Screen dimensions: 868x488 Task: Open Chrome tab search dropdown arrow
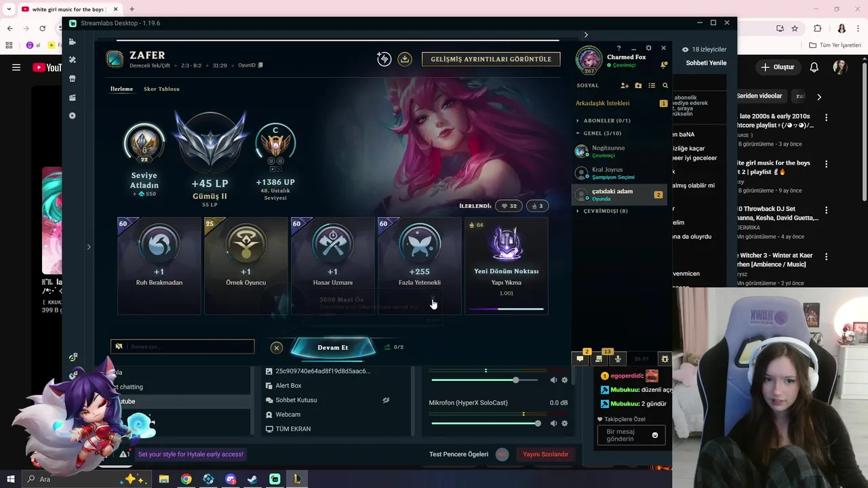(9, 9)
